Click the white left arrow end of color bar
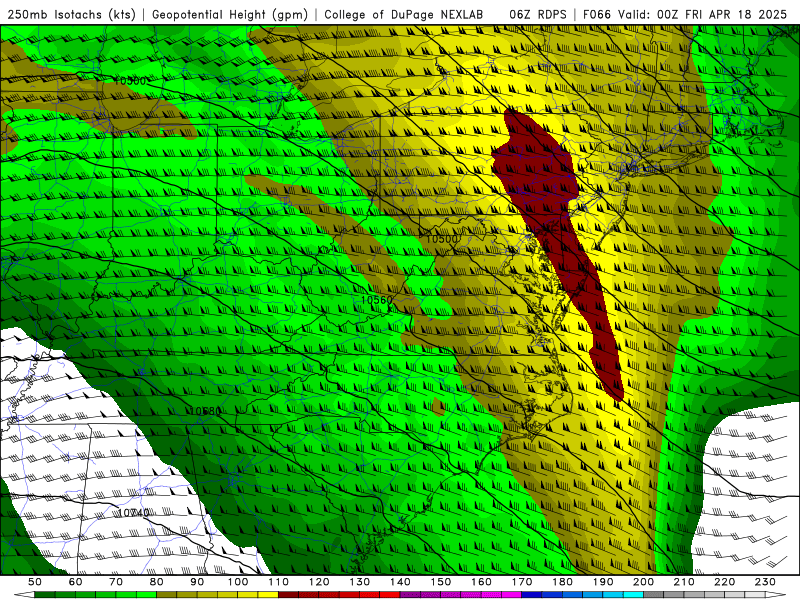 coord(23,595)
